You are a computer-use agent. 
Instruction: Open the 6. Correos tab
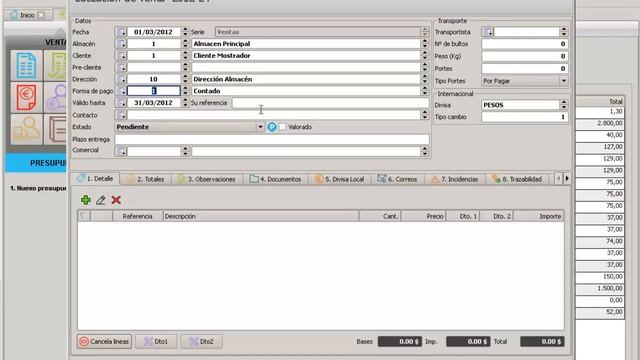pos(398,179)
